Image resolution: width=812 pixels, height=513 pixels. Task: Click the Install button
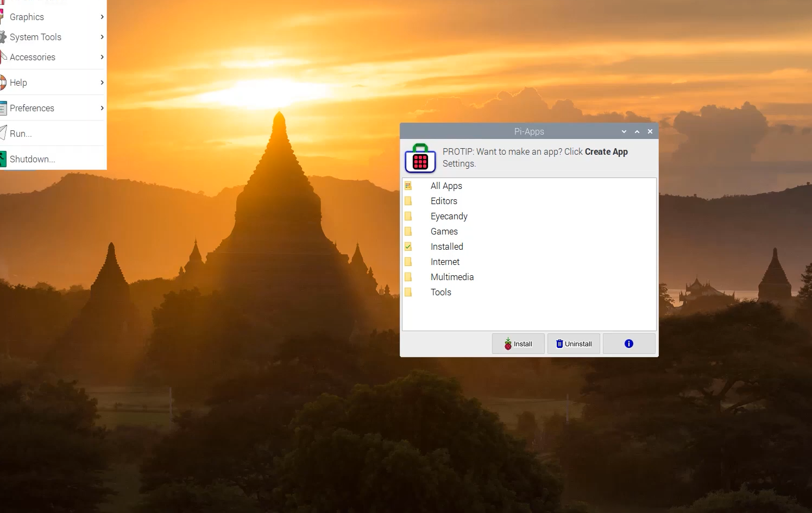pyautogui.click(x=518, y=343)
